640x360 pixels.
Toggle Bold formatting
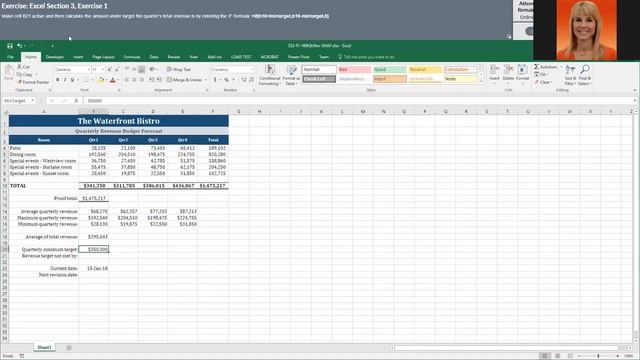[58, 80]
